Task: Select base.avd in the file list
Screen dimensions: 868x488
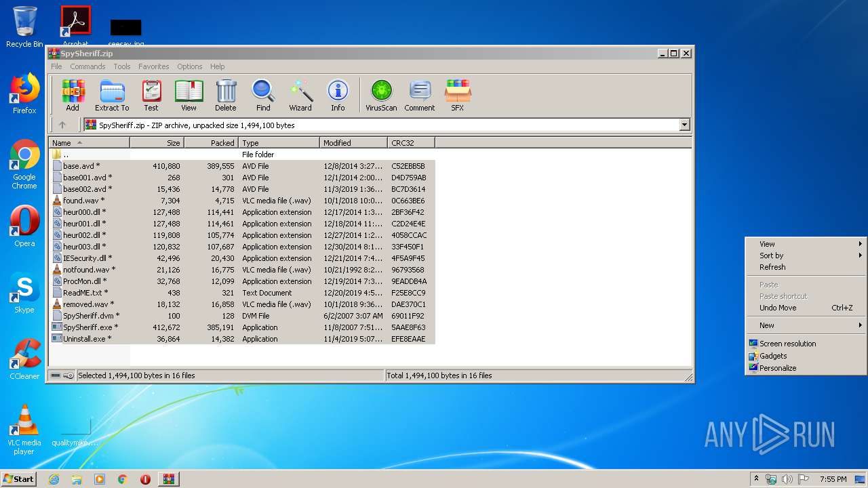Action: pos(243,166)
